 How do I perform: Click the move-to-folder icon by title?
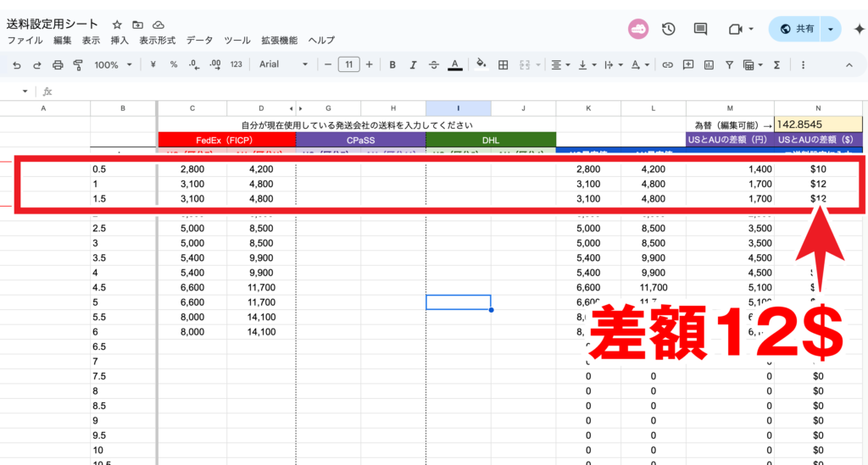pos(137,25)
